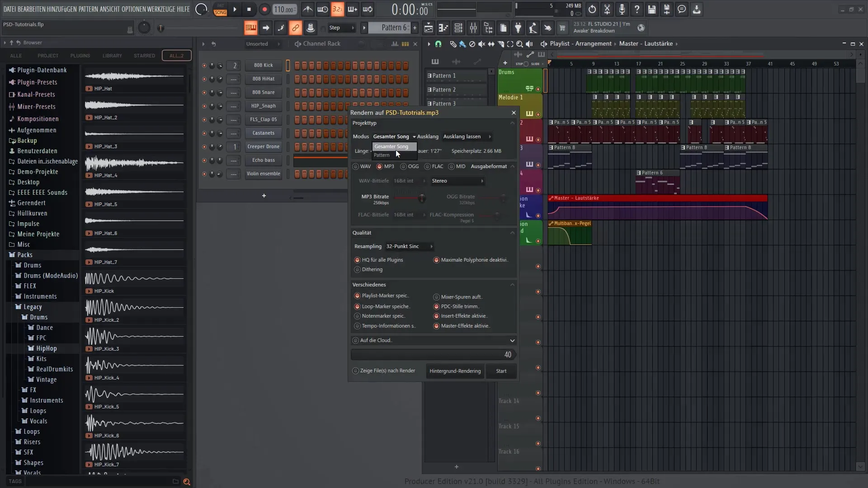The image size is (868, 488).
Task: Select the playlist paint brush tool
Action: coord(462,44)
